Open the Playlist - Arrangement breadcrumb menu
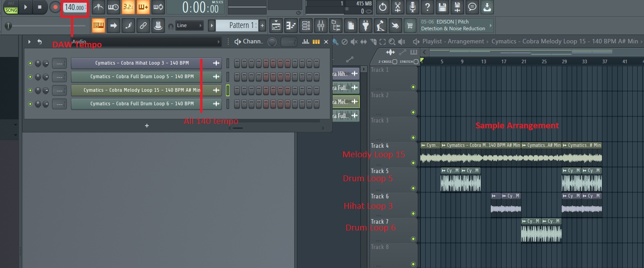Screen dimensions: 644x268 click(x=453, y=42)
